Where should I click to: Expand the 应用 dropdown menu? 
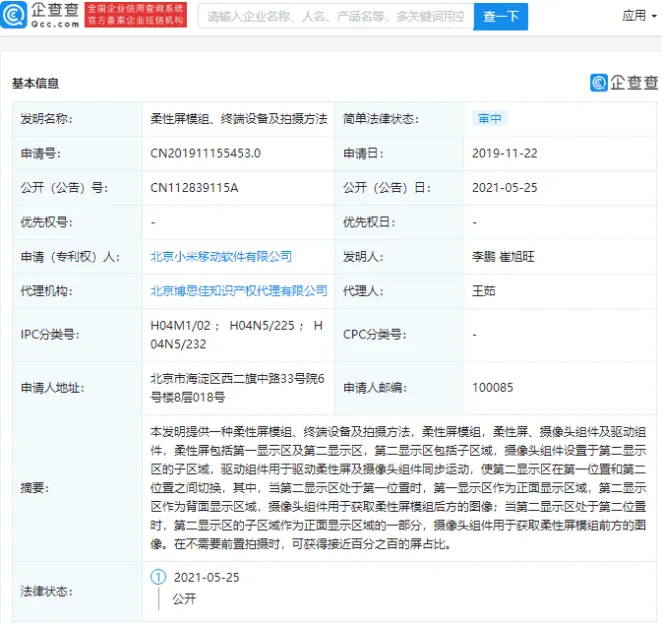coord(639,15)
